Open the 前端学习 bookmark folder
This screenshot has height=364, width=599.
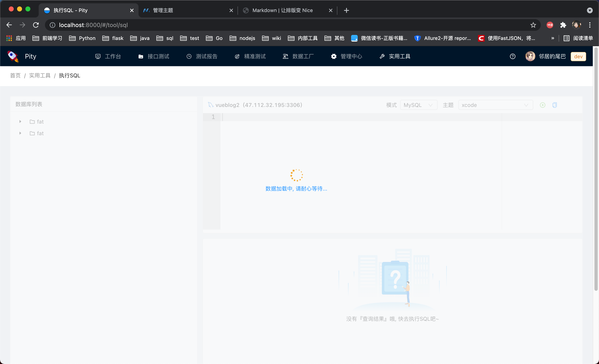(x=47, y=38)
